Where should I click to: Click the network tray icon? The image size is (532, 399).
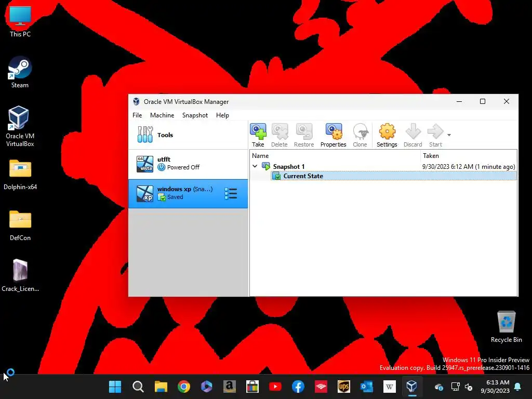pyautogui.click(x=455, y=387)
